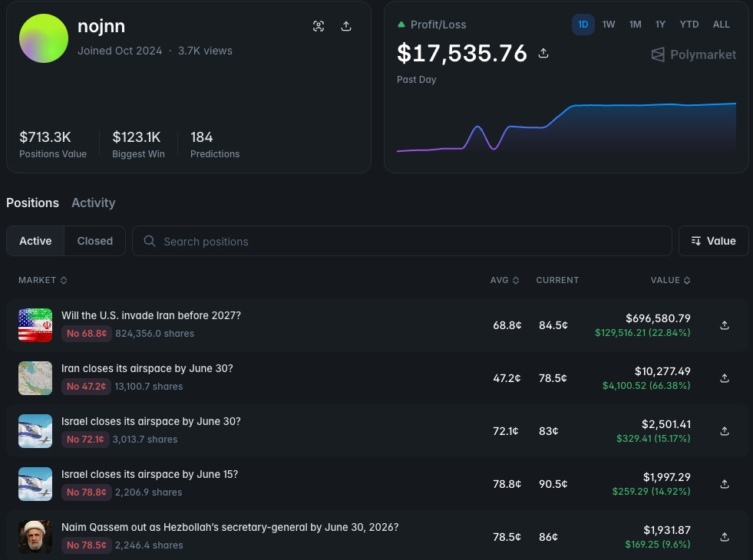Share the nojnn profile via upload icon
The height and width of the screenshot is (560, 753).
345,26
